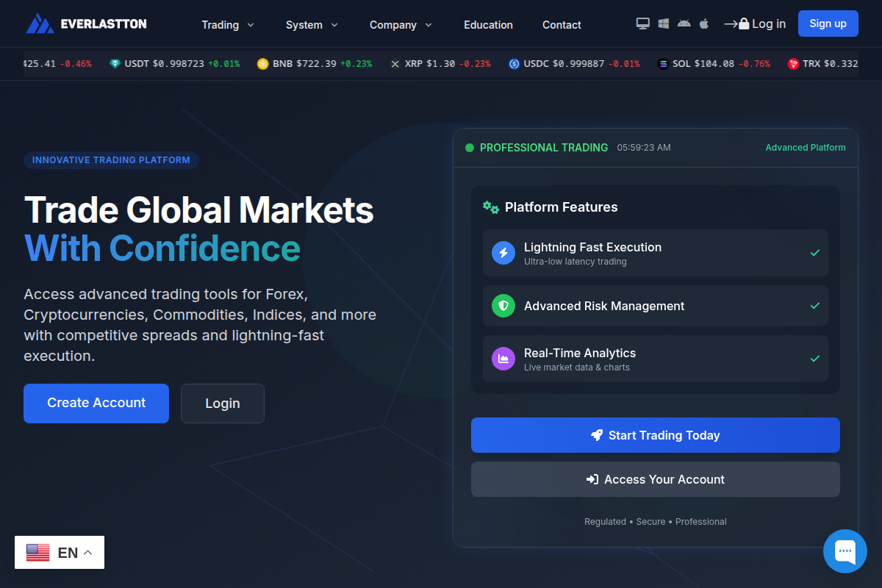Expand the Company menu

401,25
